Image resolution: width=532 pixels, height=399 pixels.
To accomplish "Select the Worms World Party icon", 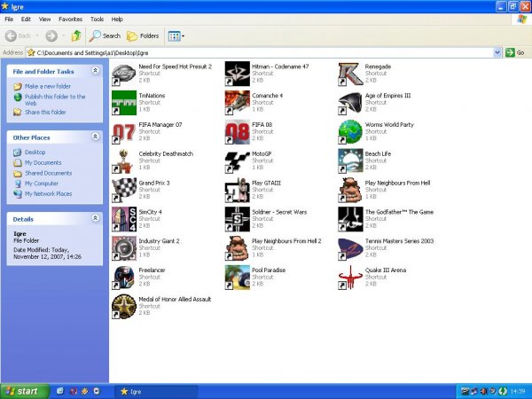I will 350,132.
